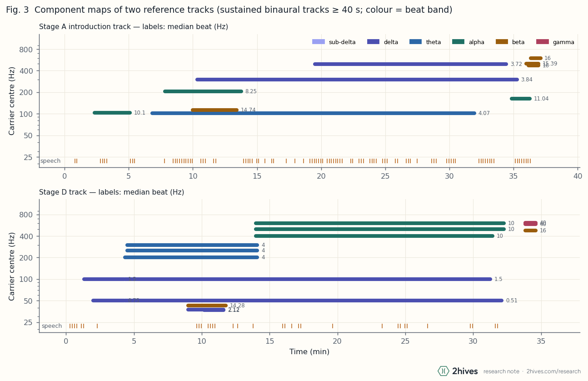Click the 'gamma' legend label text
The image size is (588, 381).
coord(563,42)
